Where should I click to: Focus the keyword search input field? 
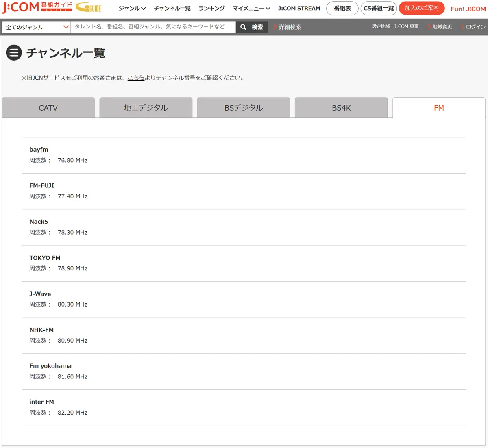pos(153,27)
